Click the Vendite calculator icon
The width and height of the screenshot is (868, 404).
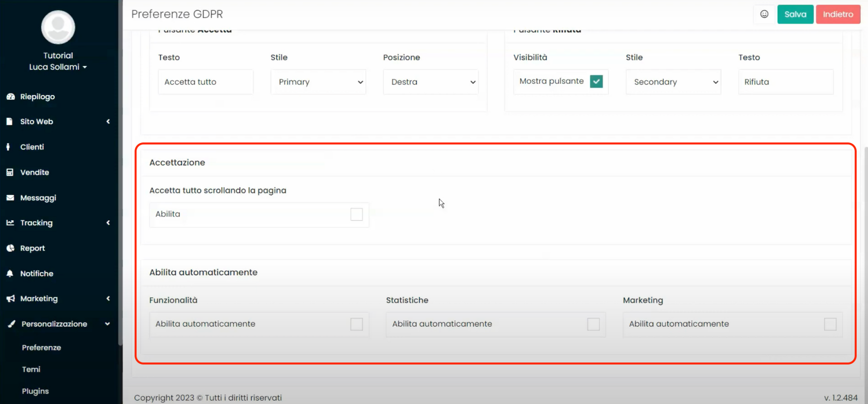[10, 172]
